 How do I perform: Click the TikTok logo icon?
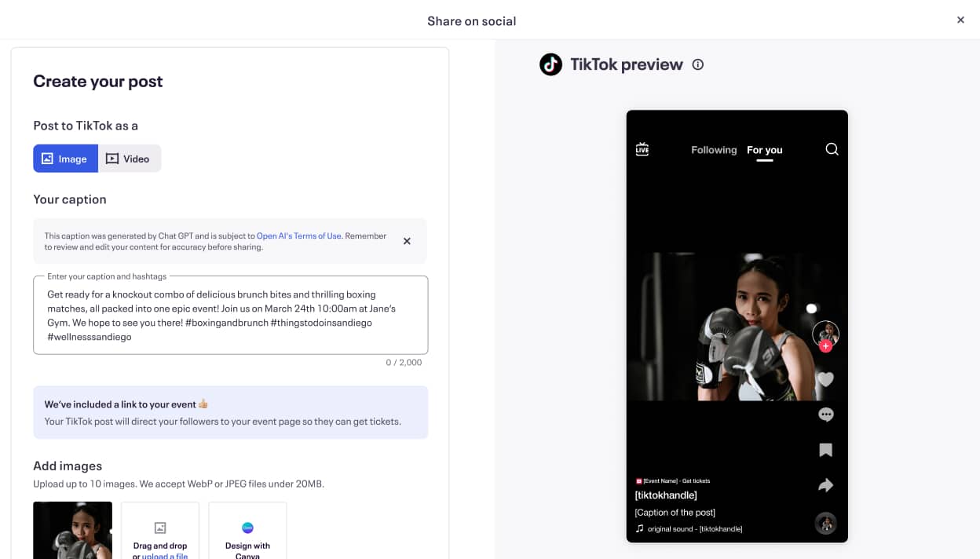[x=551, y=64]
